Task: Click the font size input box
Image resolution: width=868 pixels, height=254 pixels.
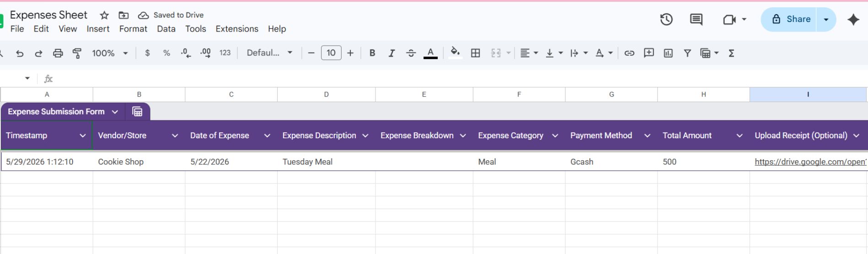Action: (331, 53)
